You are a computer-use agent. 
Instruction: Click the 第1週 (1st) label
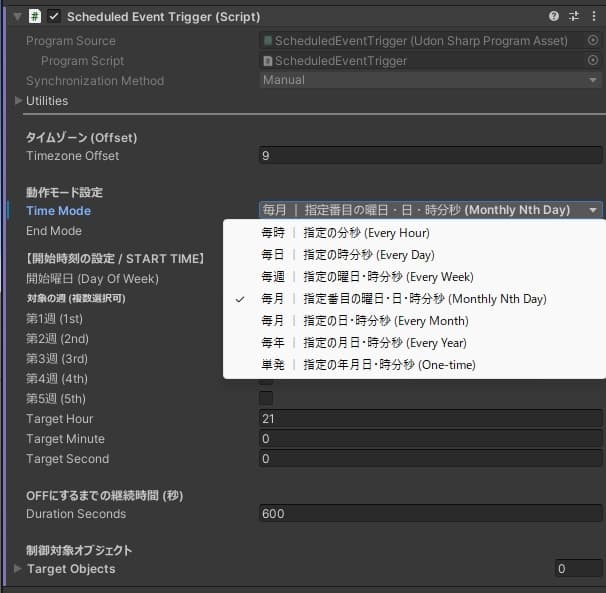54,319
